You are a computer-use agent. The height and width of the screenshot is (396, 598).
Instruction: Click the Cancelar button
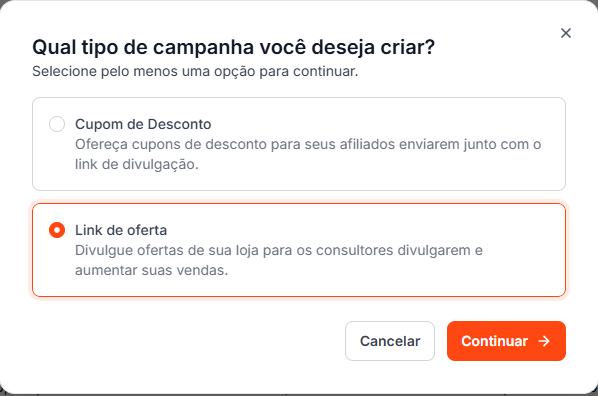click(390, 341)
